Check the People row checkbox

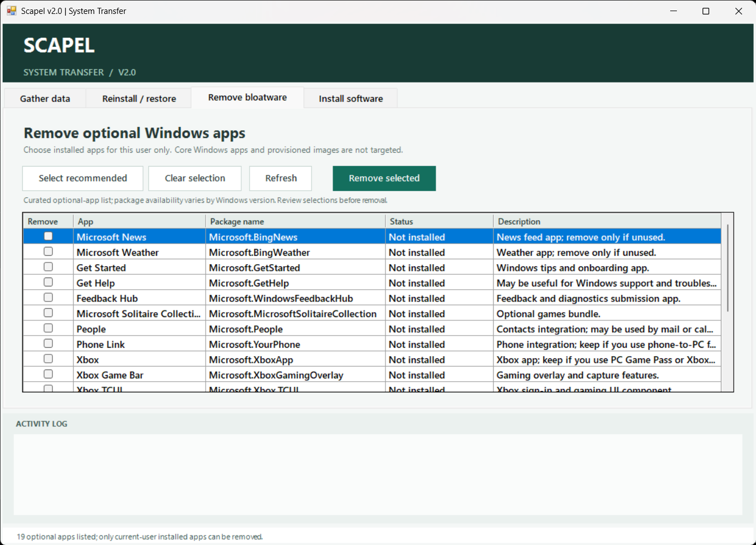[x=48, y=328]
